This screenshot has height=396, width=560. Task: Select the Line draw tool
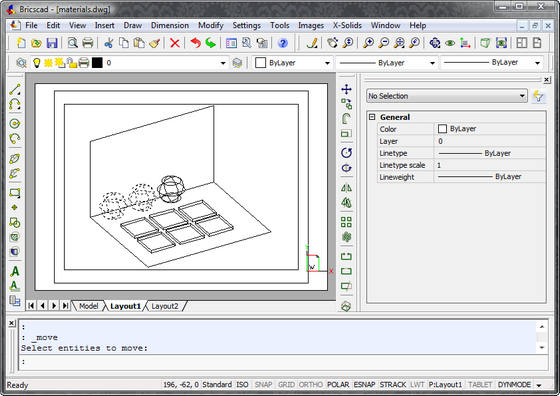(x=15, y=89)
